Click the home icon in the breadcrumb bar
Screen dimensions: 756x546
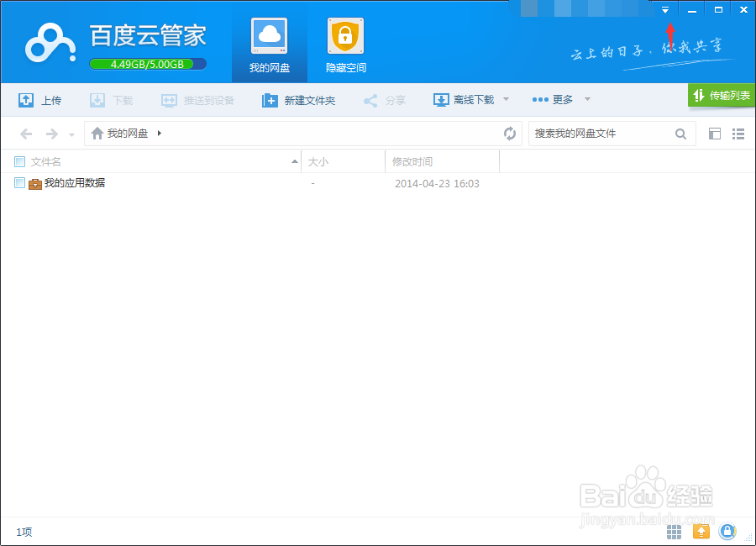96,133
